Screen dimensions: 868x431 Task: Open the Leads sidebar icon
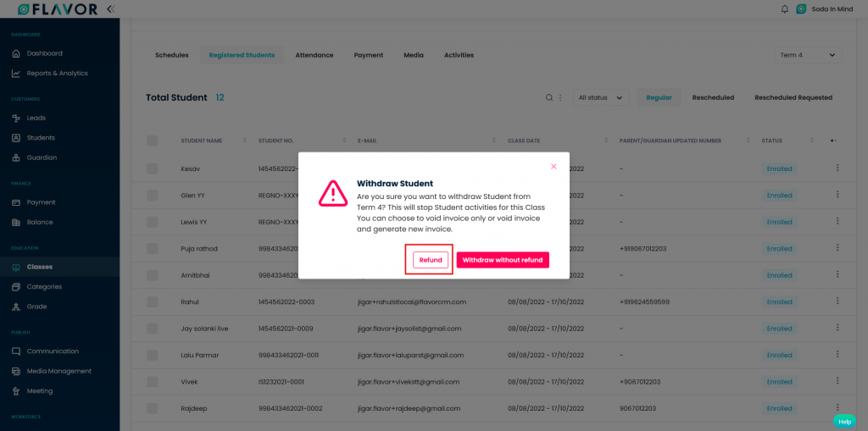[x=16, y=118]
